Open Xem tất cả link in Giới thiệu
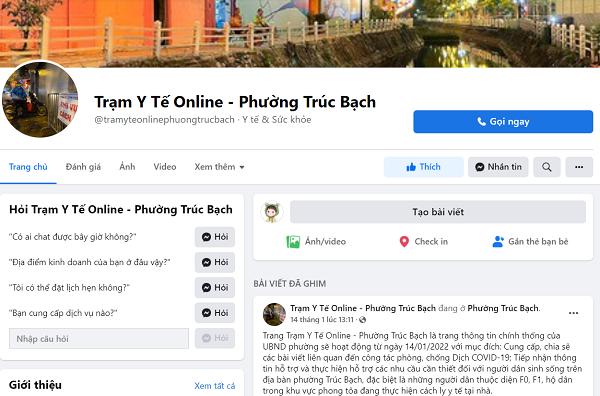Screen dimensions: 600x396 pyautogui.click(x=215, y=386)
